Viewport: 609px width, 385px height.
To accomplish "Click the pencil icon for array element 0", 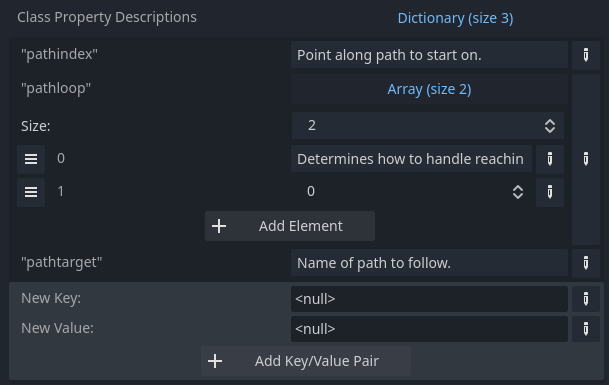I will pyautogui.click(x=550, y=159).
